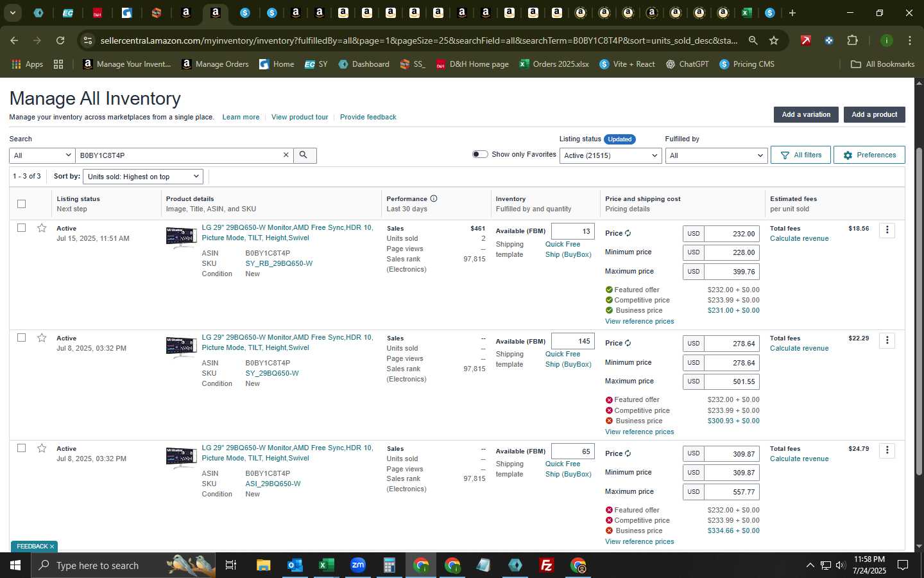
Task: Open the Provide feedback link
Action: click(x=368, y=117)
